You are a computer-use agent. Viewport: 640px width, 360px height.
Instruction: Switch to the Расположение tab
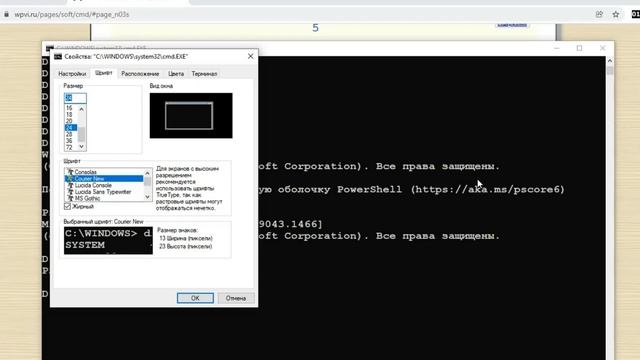(x=140, y=74)
